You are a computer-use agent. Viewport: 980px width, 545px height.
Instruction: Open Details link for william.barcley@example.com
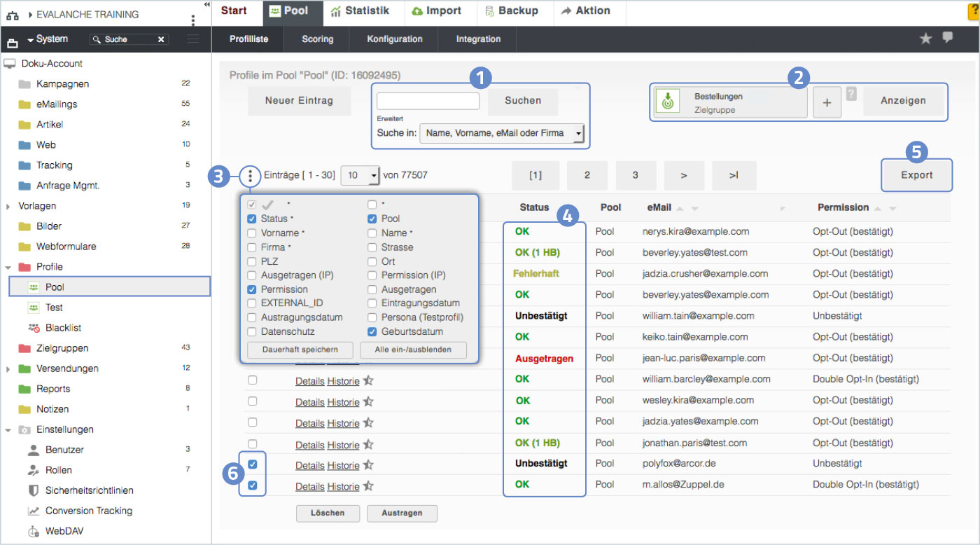(309, 381)
